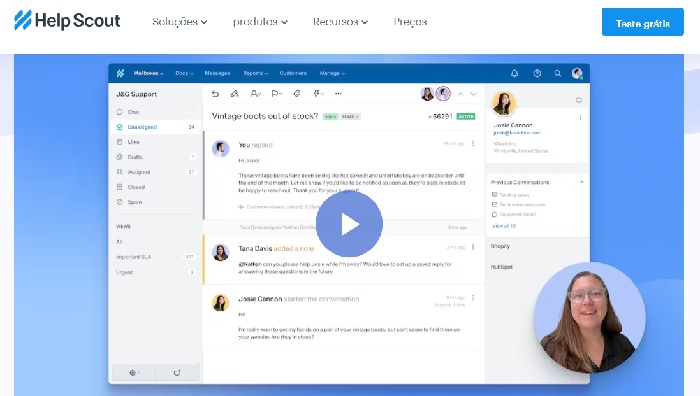Image resolution: width=700 pixels, height=396 pixels.
Task: Click the help question mark icon
Action: [537, 73]
